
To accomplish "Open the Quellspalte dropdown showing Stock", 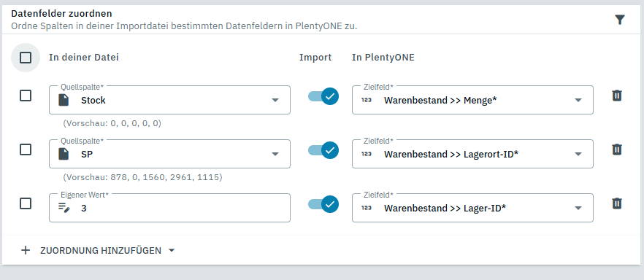I will tap(169, 100).
